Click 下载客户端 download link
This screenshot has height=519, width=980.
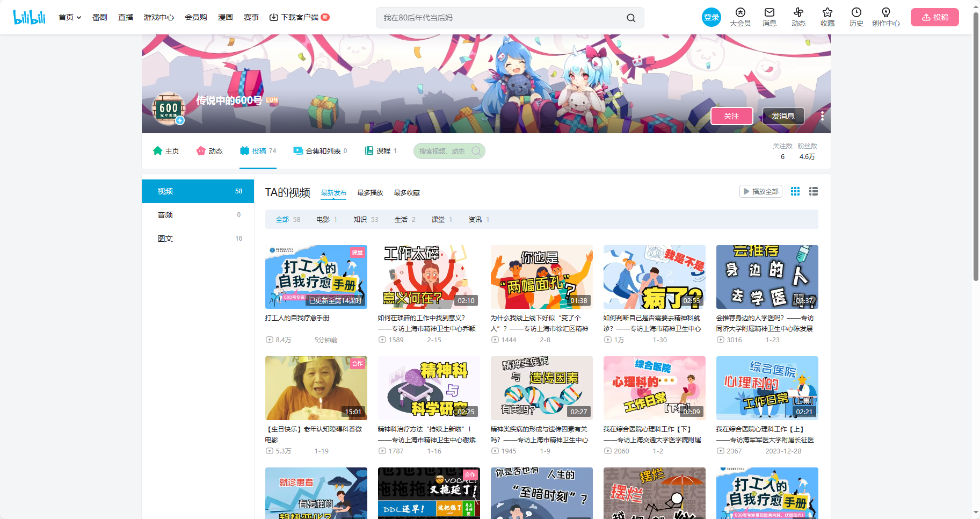[x=299, y=17]
